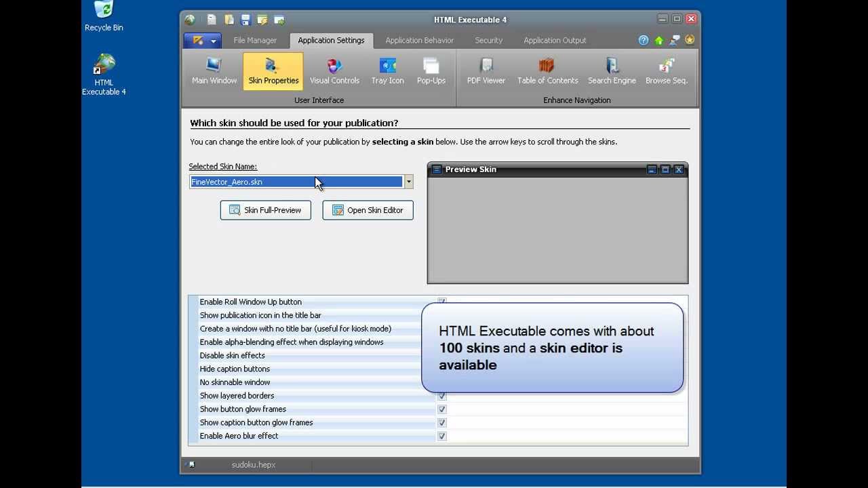Screen dimensions: 868x488
Task: Click the FineVector_Aero.skn skin name field
Action: coord(296,182)
